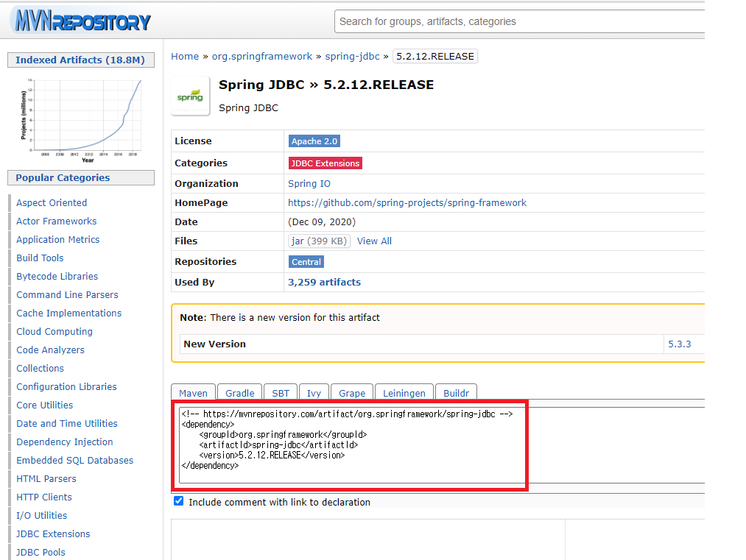
Task: Open Collections category
Action: (x=40, y=369)
